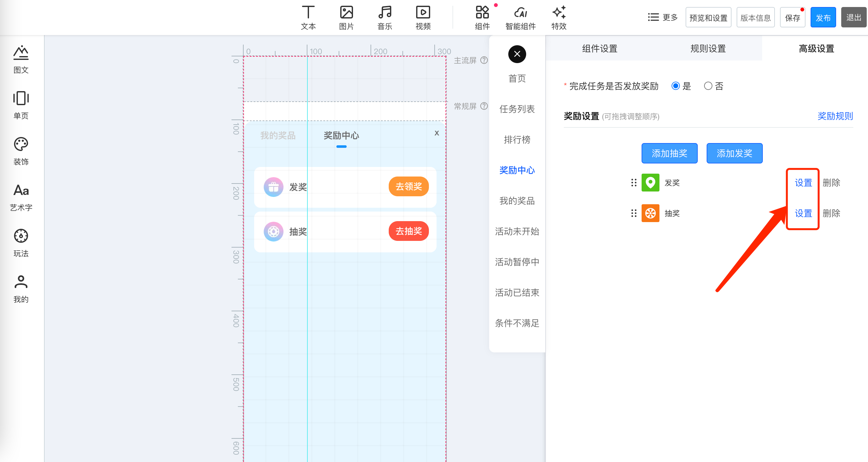This screenshot has width=868, height=462.
Task: Click 设置 for the 抽奖 reward
Action: [x=803, y=213]
